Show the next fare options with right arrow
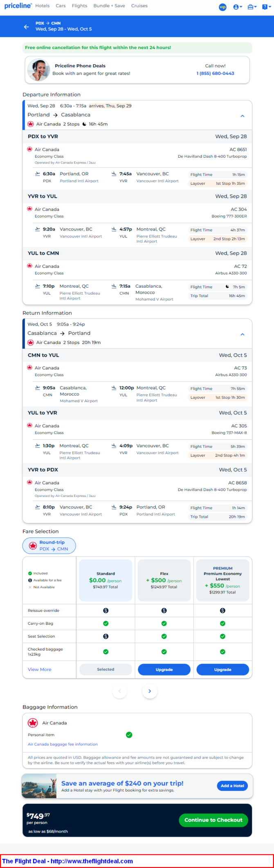The height and width of the screenshot is (868, 274). point(150,691)
